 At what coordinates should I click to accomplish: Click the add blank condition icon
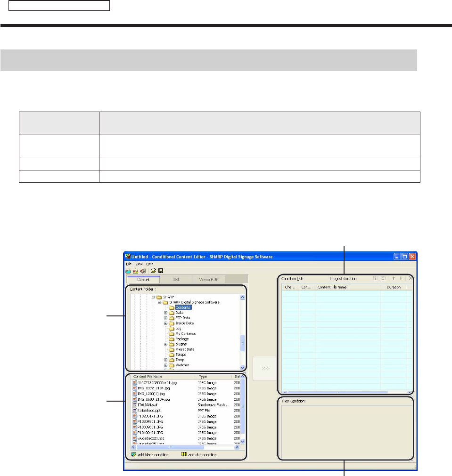click(x=134, y=454)
